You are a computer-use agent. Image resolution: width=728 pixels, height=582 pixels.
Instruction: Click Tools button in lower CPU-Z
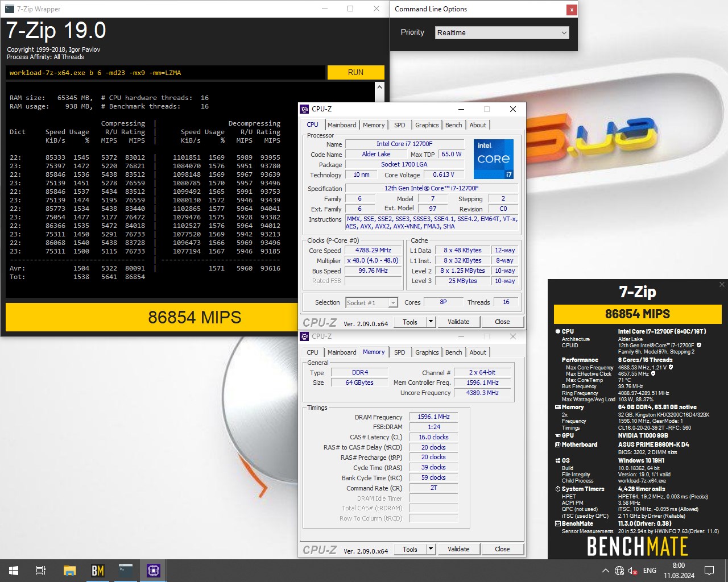(x=410, y=549)
